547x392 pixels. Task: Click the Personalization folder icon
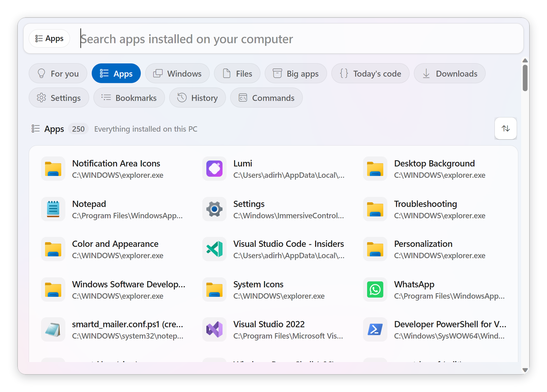click(x=375, y=249)
